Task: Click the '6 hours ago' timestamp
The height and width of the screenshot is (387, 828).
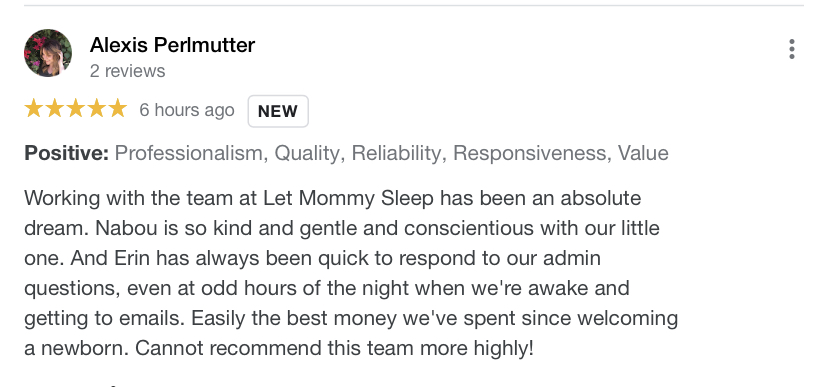Action: [187, 110]
